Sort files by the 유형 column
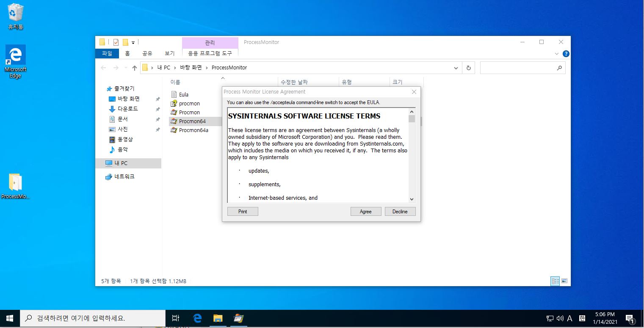The height and width of the screenshot is (328, 644). tap(347, 82)
